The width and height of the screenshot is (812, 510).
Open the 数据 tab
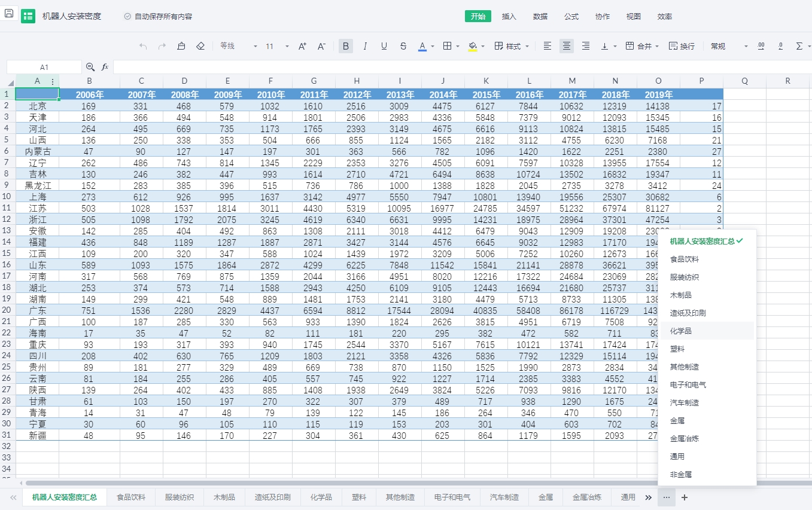click(x=540, y=16)
